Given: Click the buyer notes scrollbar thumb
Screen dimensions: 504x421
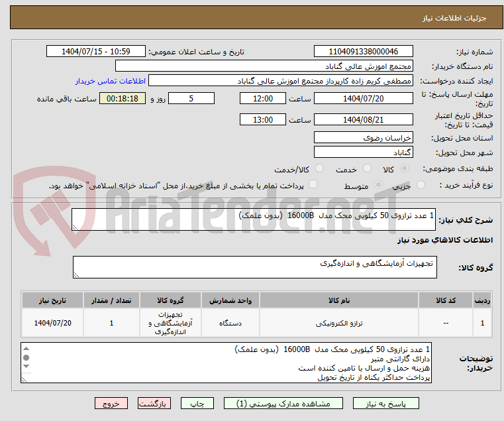Looking at the screenshot, I should tap(26, 357).
